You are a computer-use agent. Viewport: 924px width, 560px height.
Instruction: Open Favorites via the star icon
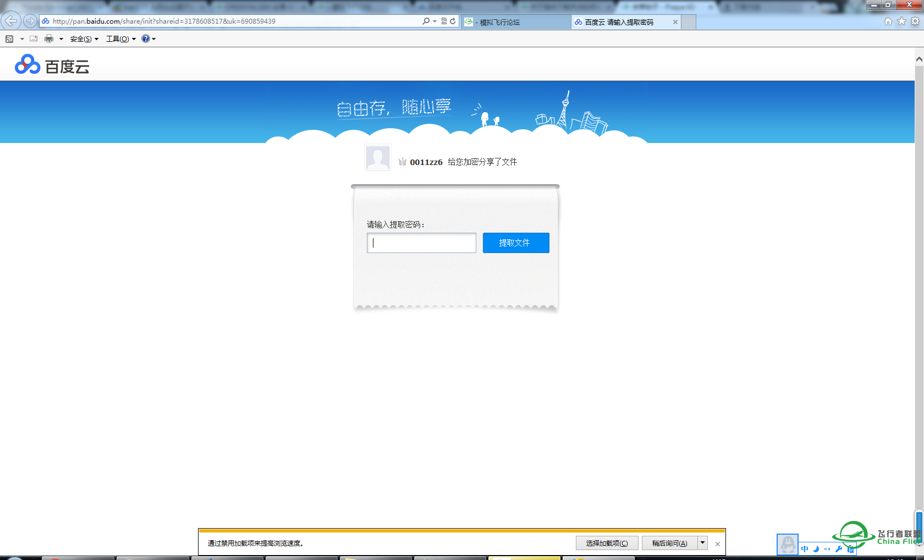coord(901,21)
